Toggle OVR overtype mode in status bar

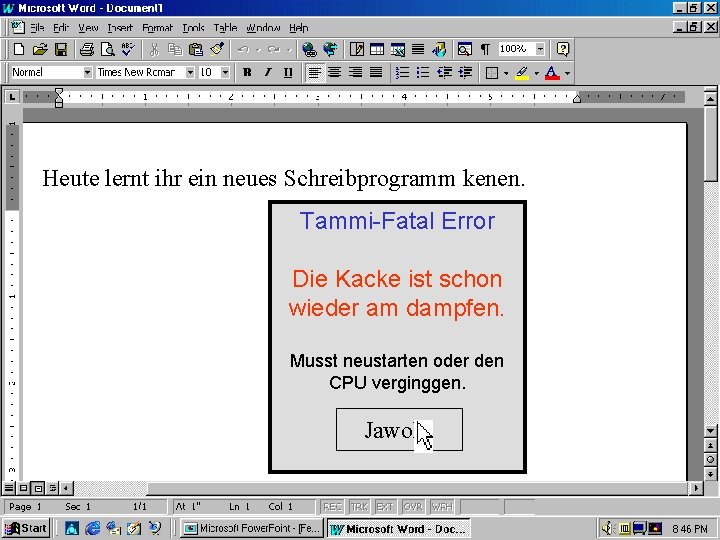(x=413, y=506)
